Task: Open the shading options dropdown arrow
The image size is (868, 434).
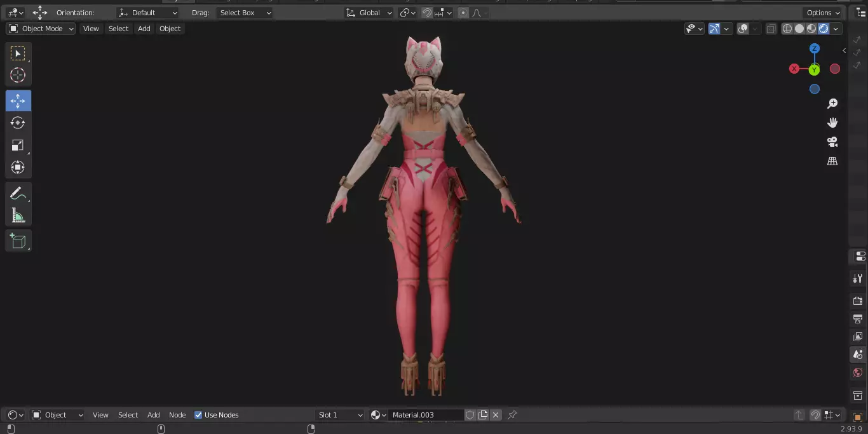Action: 836,29
